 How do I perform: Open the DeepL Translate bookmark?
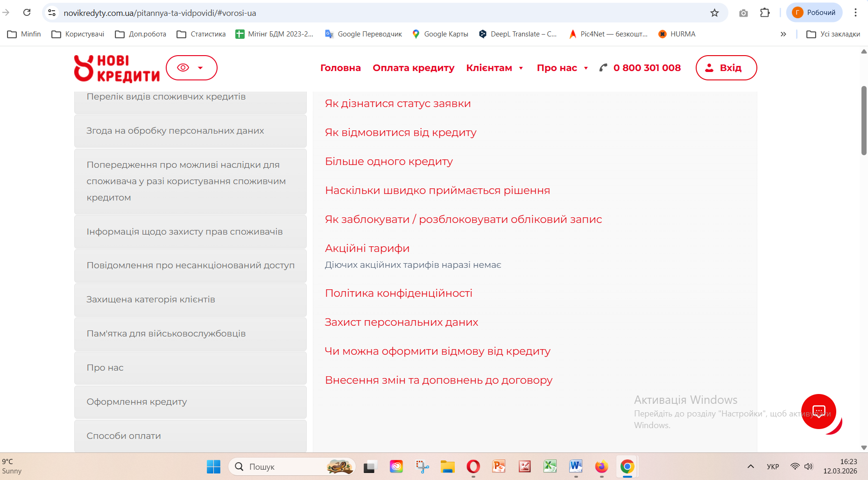[x=517, y=34]
